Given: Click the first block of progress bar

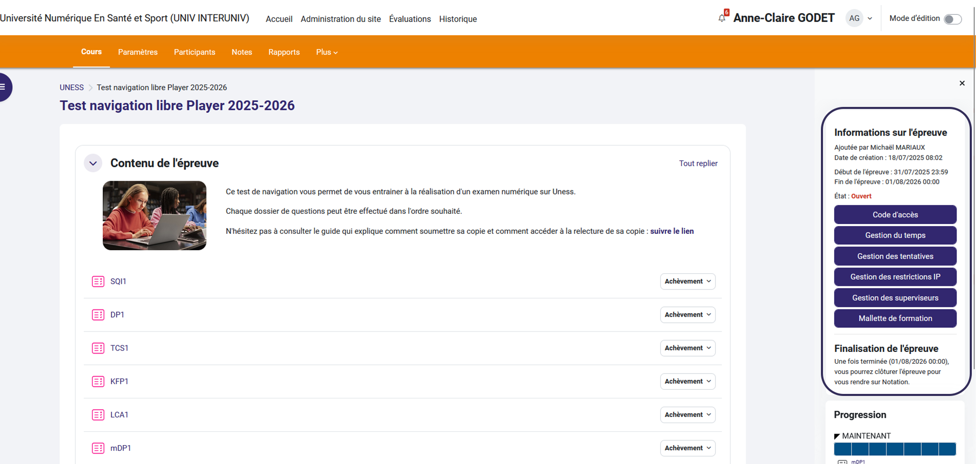Looking at the screenshot, I should click(842, 449).
